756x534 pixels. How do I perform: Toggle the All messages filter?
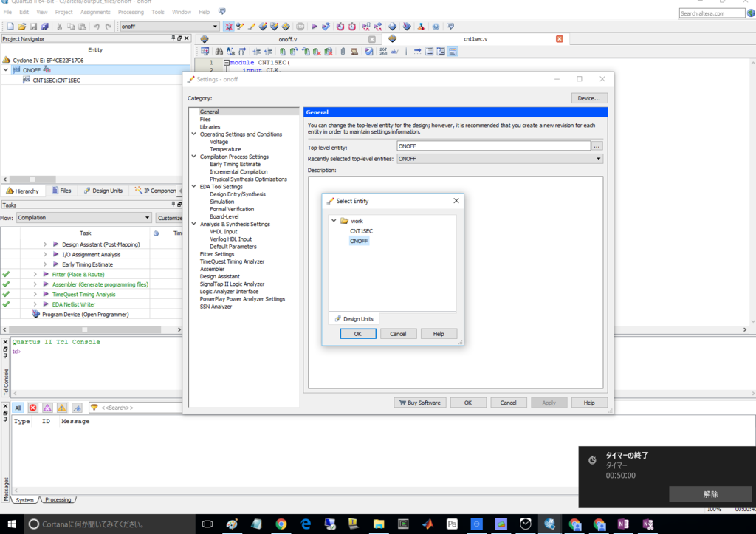18,408
